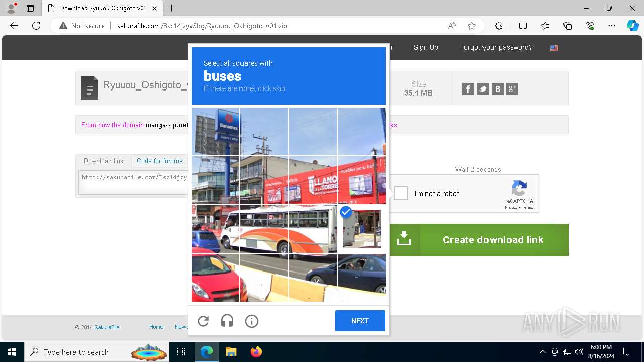Click the Not secure site info indicator

(x=82, y=26)
